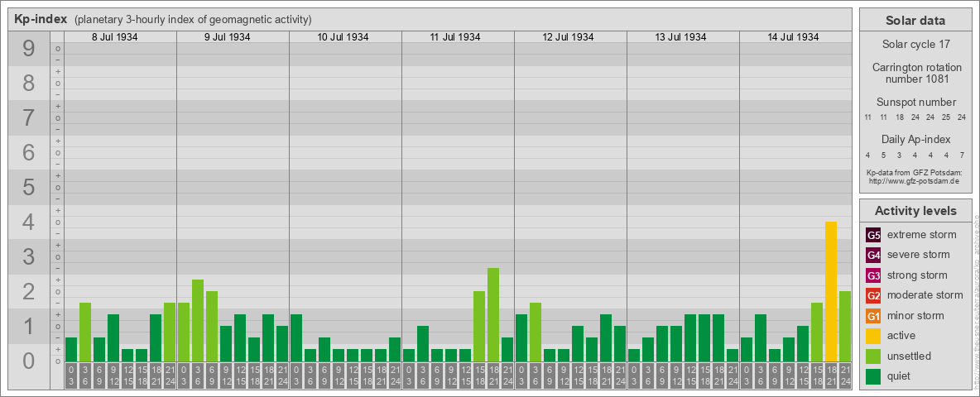
Task: Click the Kp scale number 3
Action: point(29,256)
